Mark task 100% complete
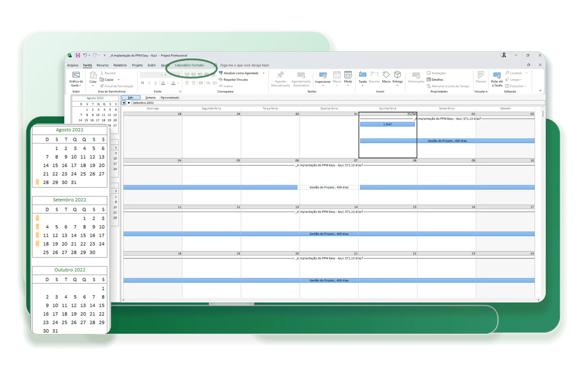588x368 pixels. [214, 74]
